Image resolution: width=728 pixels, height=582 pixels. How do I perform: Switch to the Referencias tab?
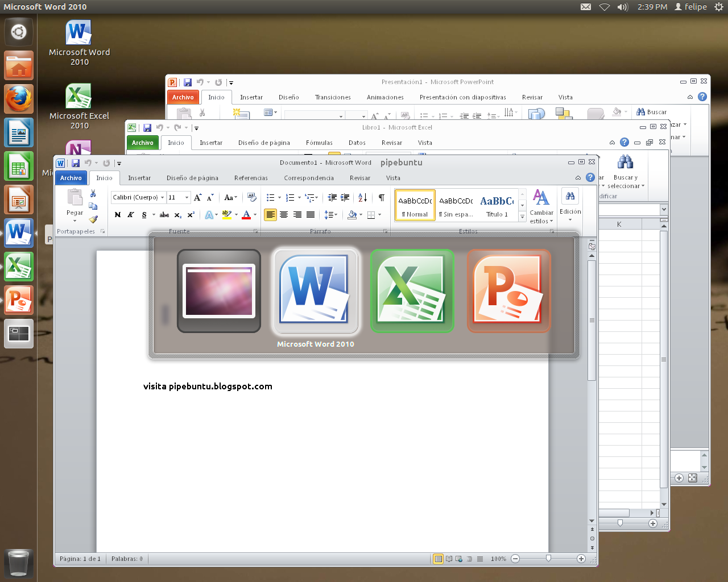tap(251, 178)
